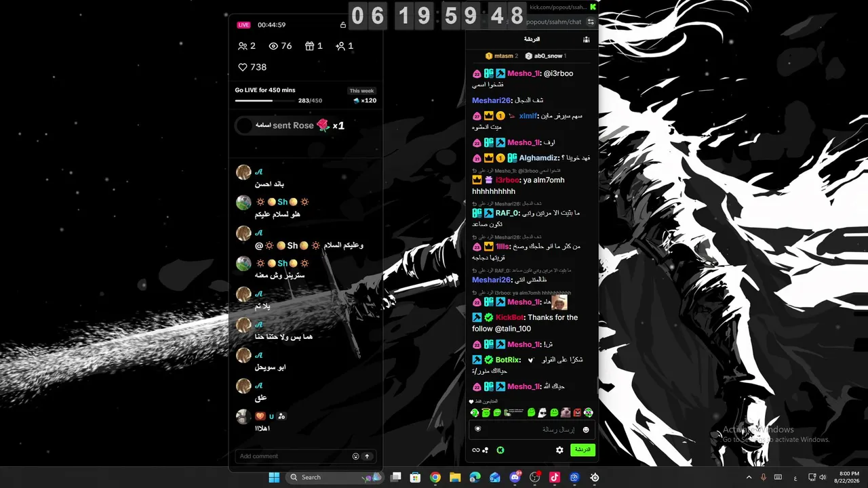Viewport: 868px width, 488px height.
Task: Open Google Chrome from the taskbar
Action: [x=435, y=477]
